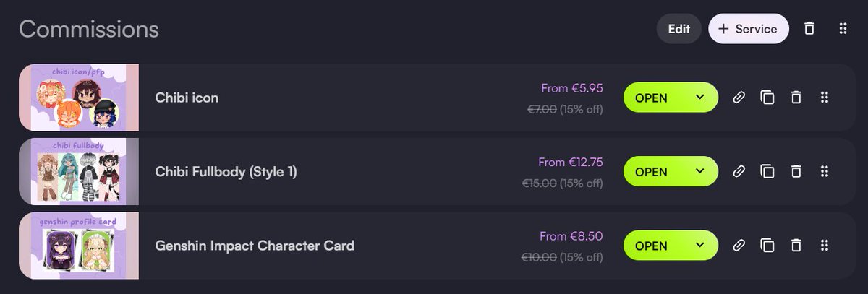Screen dimensions: 868x294
Task: Delete the Commissions section using trash icon
Action: [x=809, y=29]
